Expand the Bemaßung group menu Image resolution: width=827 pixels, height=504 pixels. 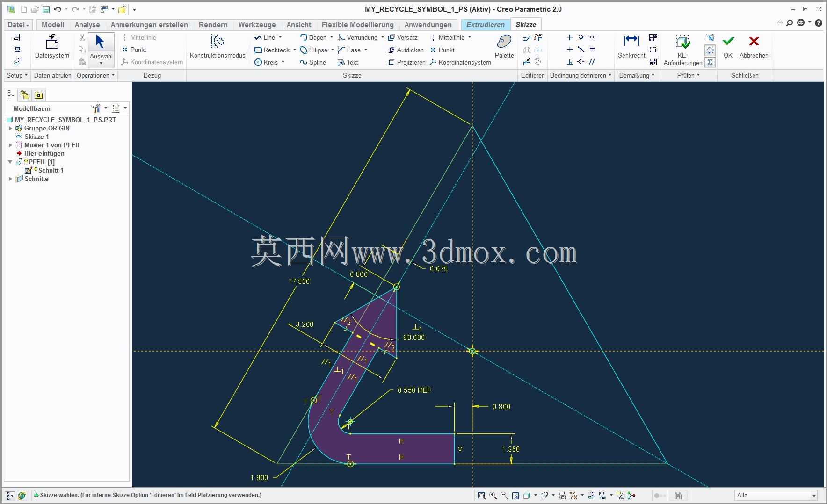pos(637,75)
